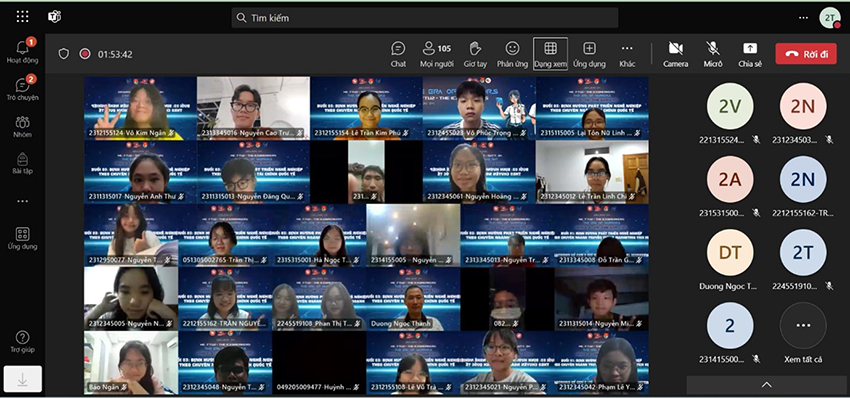The width and height of the screenshot is (850, 398).
Task: Select Nguyễn Đăng Qu... video tile
Action: pos(253,172)
